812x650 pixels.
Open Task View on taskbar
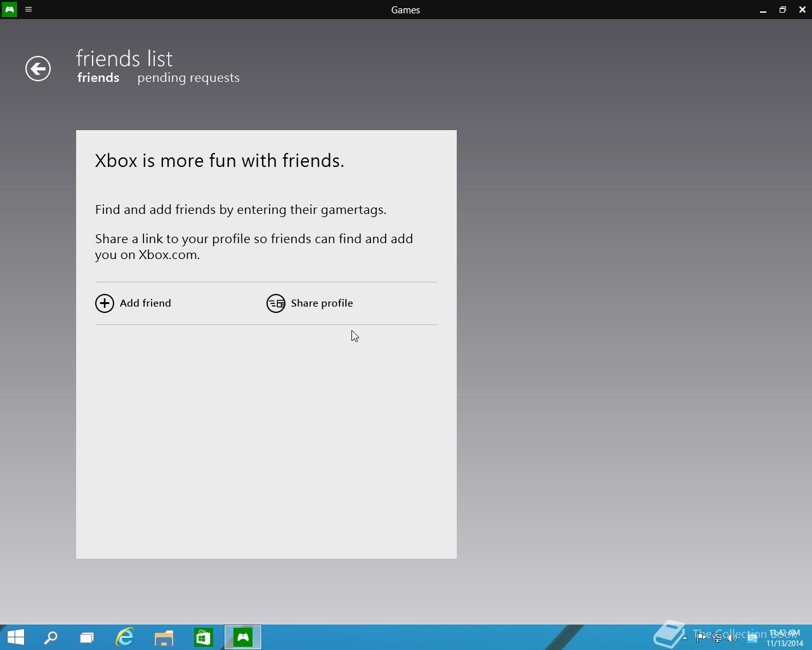87,637
